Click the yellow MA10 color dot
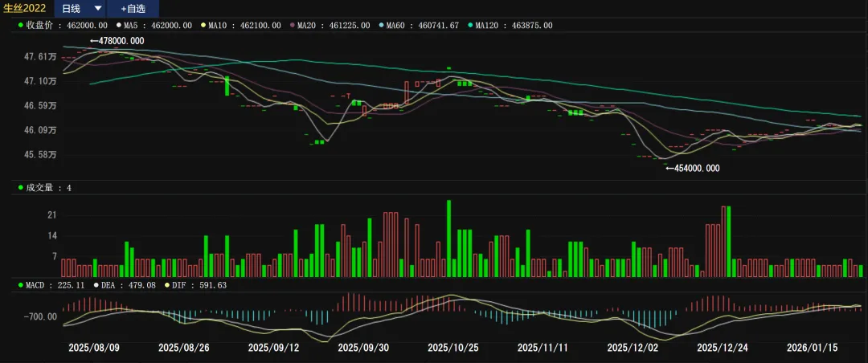Screen dimensions: 868x363 pyautogui.click(x=204, y=26)
